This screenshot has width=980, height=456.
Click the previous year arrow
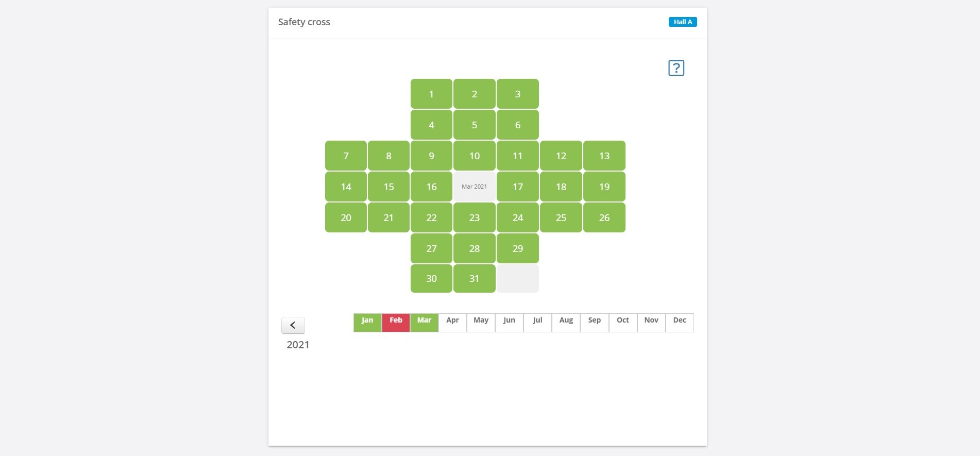pyautogui.click(x=293, y=325)
